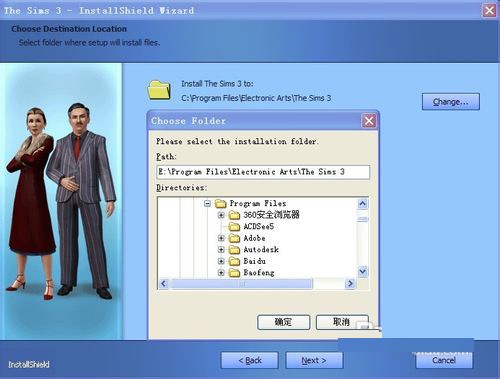Expand the Adobe folder node

[221, 238]
